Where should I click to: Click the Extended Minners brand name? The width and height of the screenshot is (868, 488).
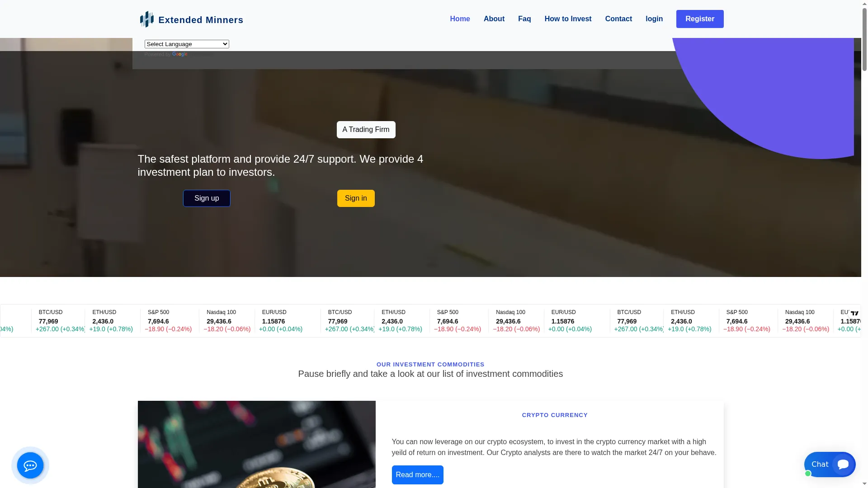201,20
